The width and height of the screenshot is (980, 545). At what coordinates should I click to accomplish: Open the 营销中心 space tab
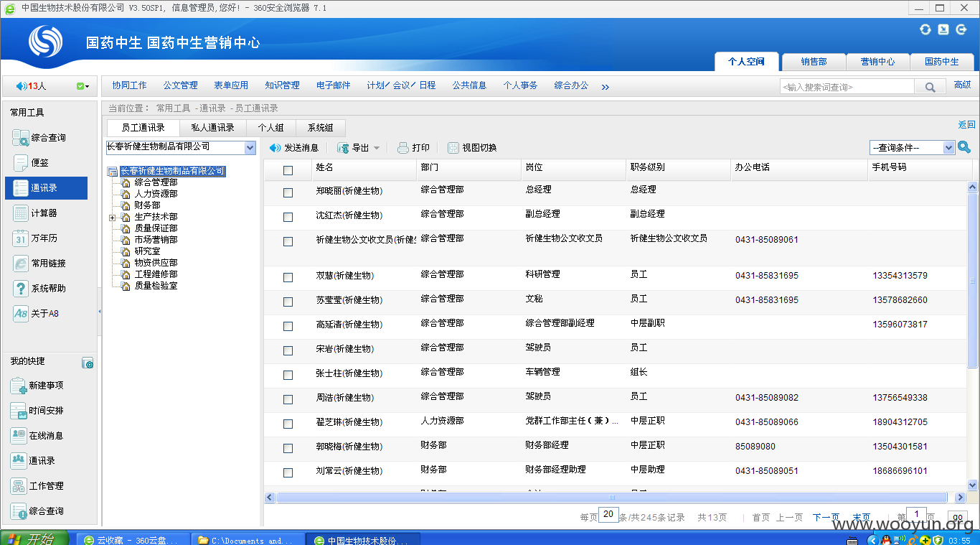click(877, 62)
